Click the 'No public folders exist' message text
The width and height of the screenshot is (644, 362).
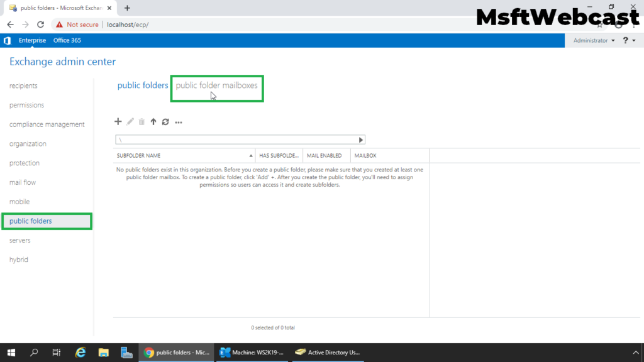pos(270,177)
